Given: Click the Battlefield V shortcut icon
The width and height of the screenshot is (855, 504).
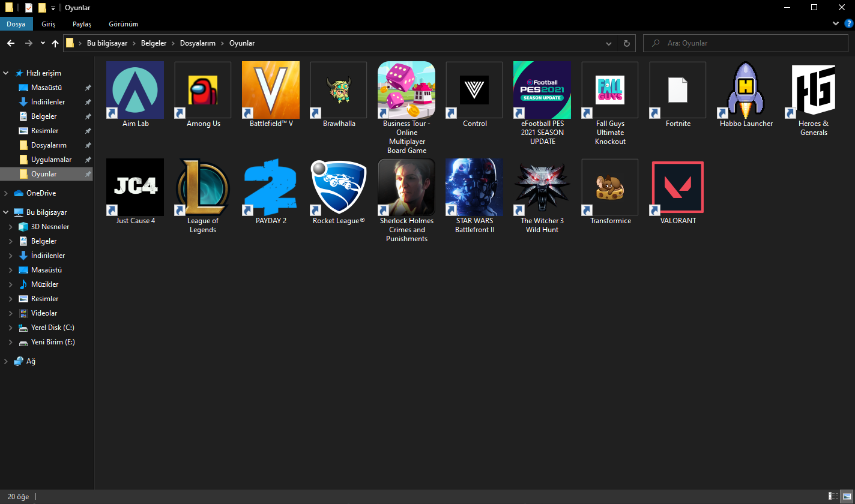Looking at the screenshot, I should (x=271, y=90).
